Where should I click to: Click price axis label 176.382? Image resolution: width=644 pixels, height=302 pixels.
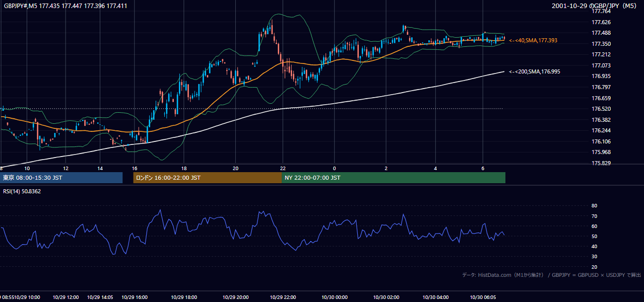point(601,120)
